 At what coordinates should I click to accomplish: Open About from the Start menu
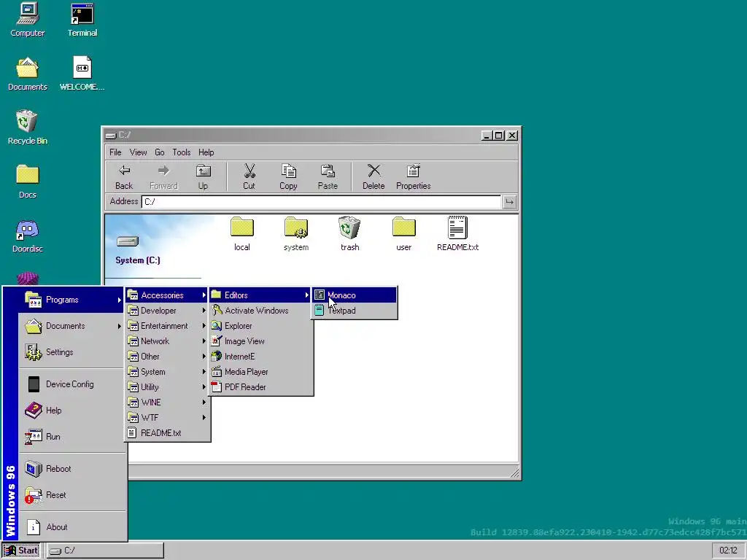(x=72, y=526)
